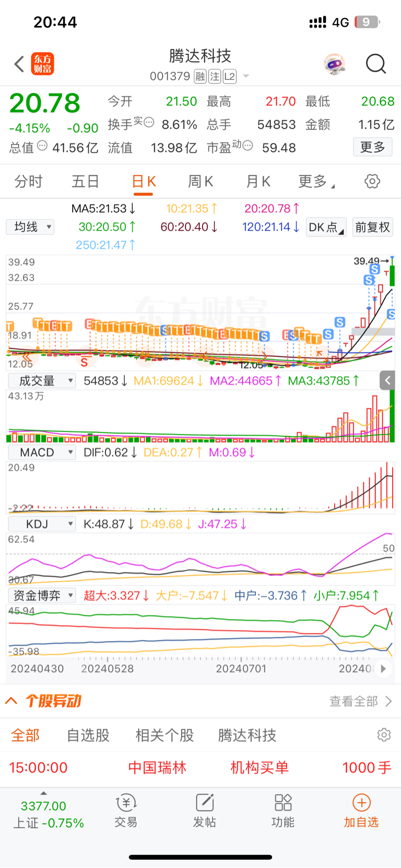Tap the L2 level-two tag
401x868 pixels.
[230, 77]
